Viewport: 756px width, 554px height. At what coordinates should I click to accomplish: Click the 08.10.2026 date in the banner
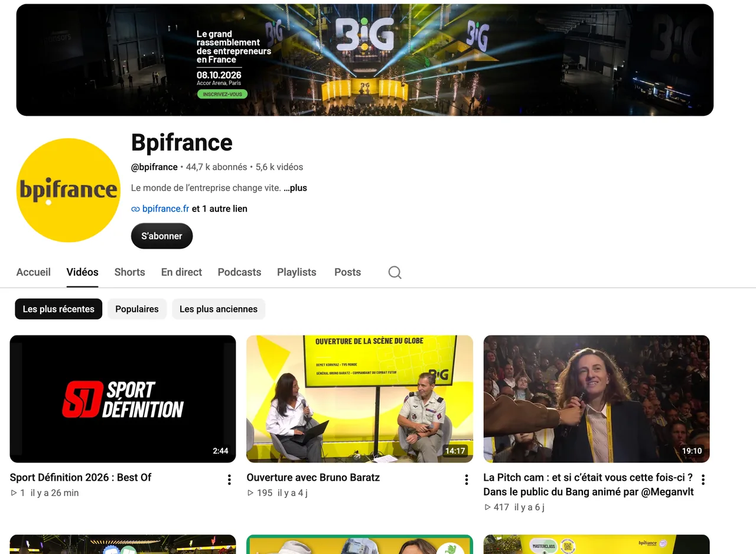click(x=219, y=75)
